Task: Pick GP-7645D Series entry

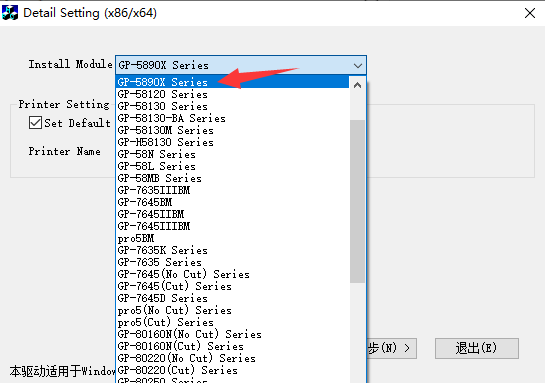Action: (233, 298)
